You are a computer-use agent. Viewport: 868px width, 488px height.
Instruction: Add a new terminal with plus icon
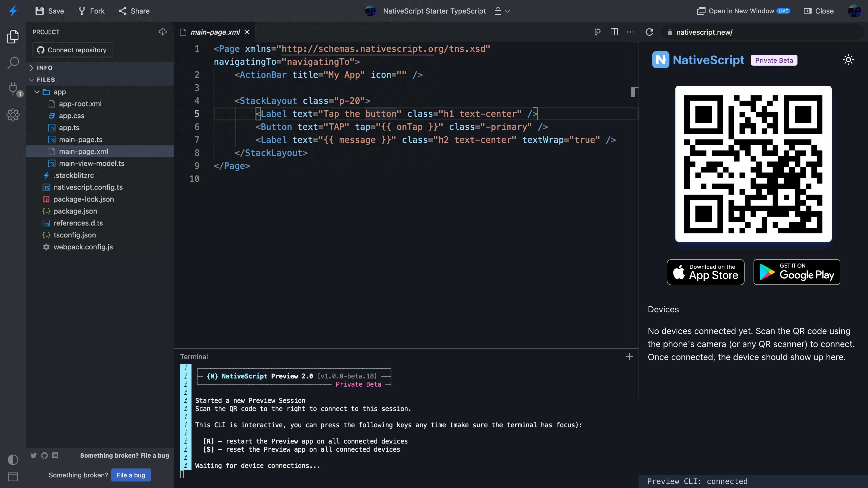click(629, 357)
